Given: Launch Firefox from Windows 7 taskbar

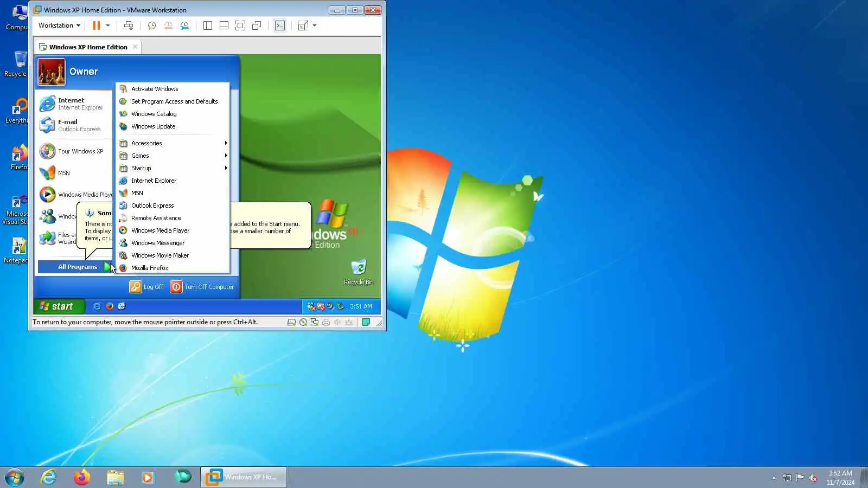Looking at the screenshot, I should [82, 477].
